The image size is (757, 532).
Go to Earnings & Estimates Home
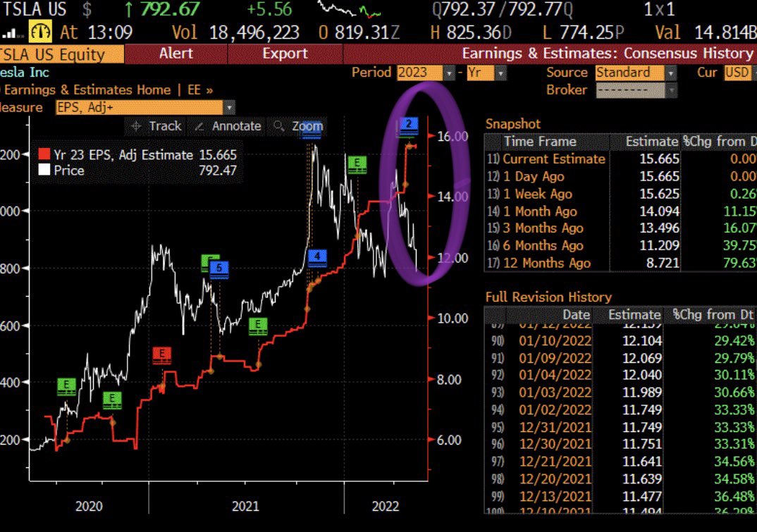[x=87, y=90]
